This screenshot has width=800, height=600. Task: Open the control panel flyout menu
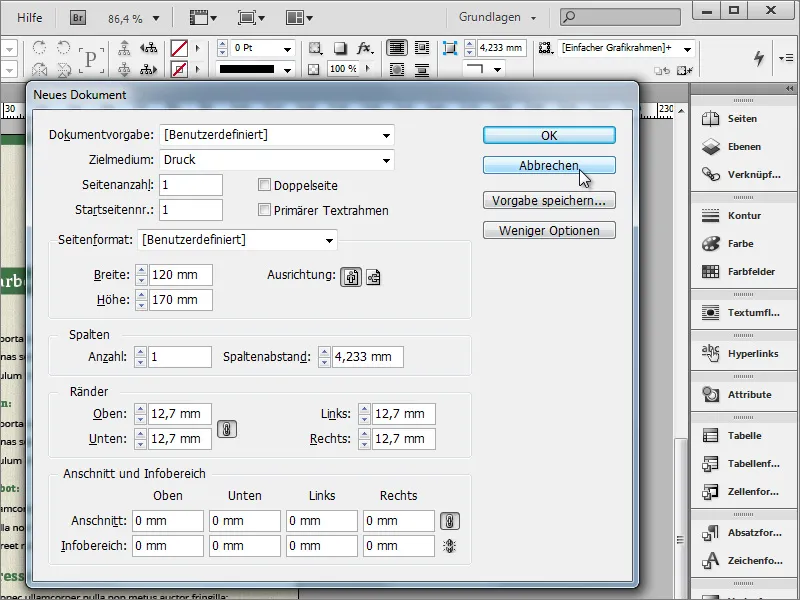[x=786, y=58]
